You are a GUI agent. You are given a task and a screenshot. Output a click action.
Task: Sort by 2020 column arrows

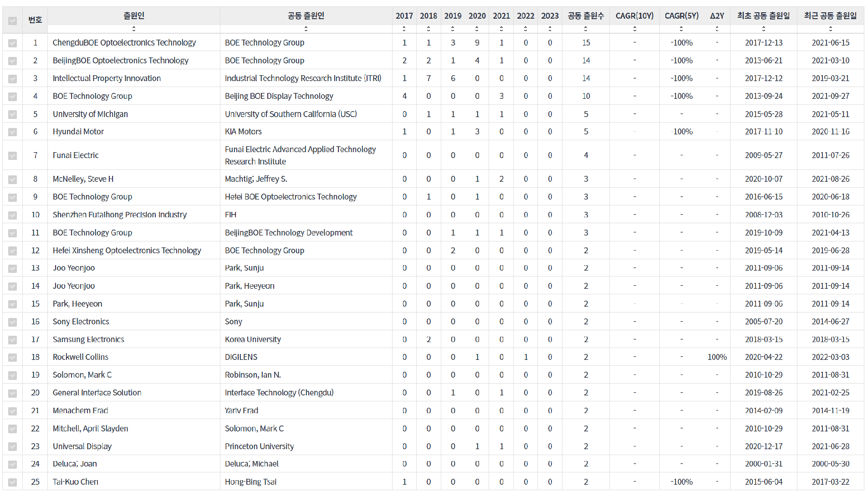(x=477, y=29)
